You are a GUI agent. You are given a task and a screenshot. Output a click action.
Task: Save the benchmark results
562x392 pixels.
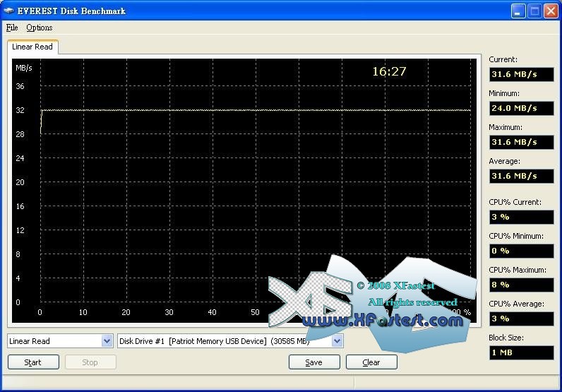click(x=314, y=362)
